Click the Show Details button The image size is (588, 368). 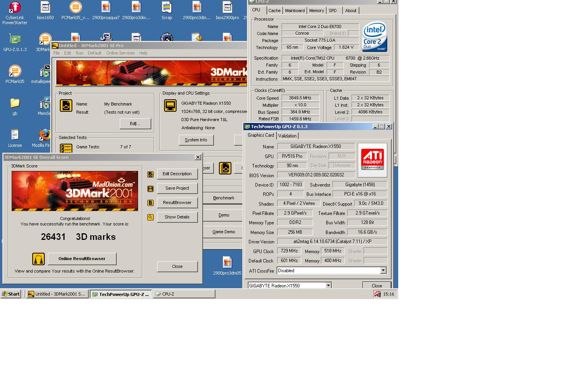[177, 217]
